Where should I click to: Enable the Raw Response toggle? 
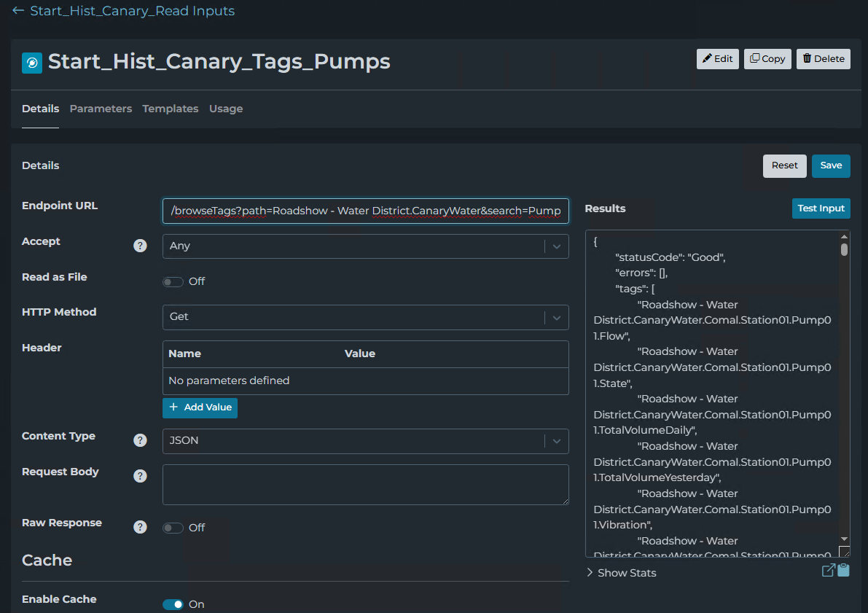(173, 528)
